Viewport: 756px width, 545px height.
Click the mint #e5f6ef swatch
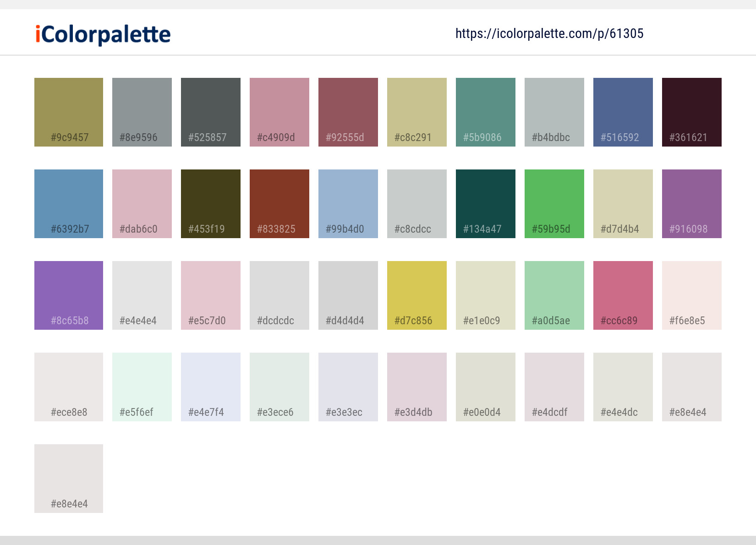[x=142, y=387]
